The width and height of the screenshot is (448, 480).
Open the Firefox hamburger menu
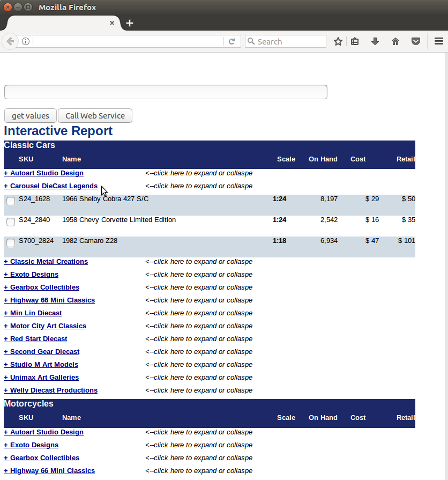point(439,41)
